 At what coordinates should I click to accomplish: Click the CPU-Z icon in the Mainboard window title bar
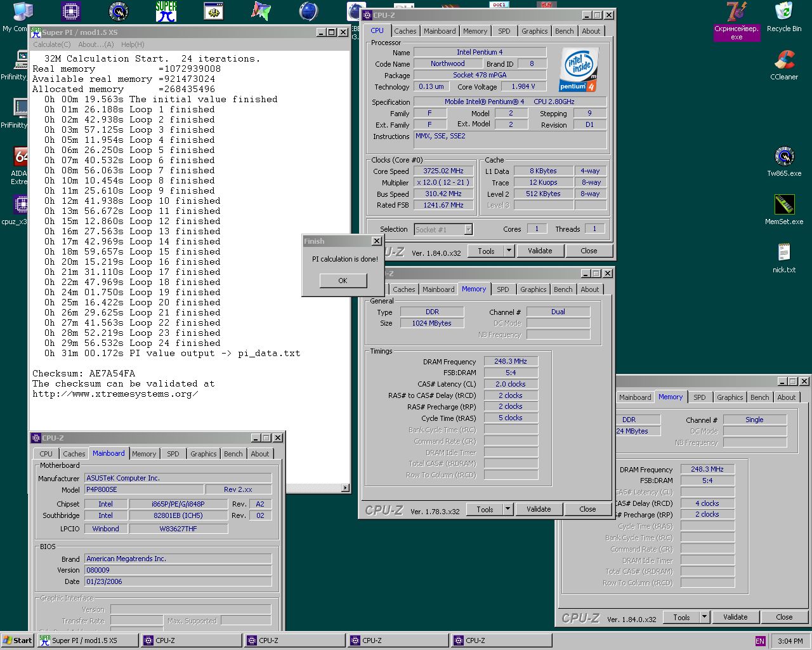click(x=36, y=438)
